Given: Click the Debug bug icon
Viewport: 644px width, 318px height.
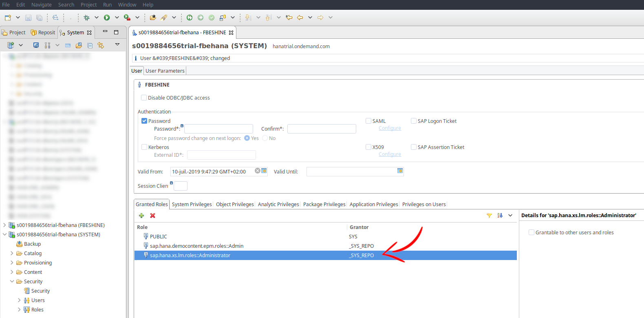Looking at the screenshot, I should [86, 18].
